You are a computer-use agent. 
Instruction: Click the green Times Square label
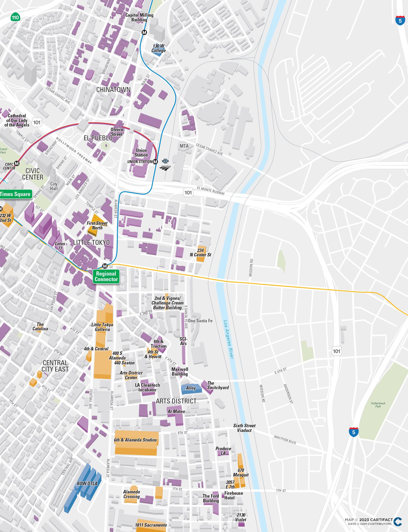tap(16, 194)
